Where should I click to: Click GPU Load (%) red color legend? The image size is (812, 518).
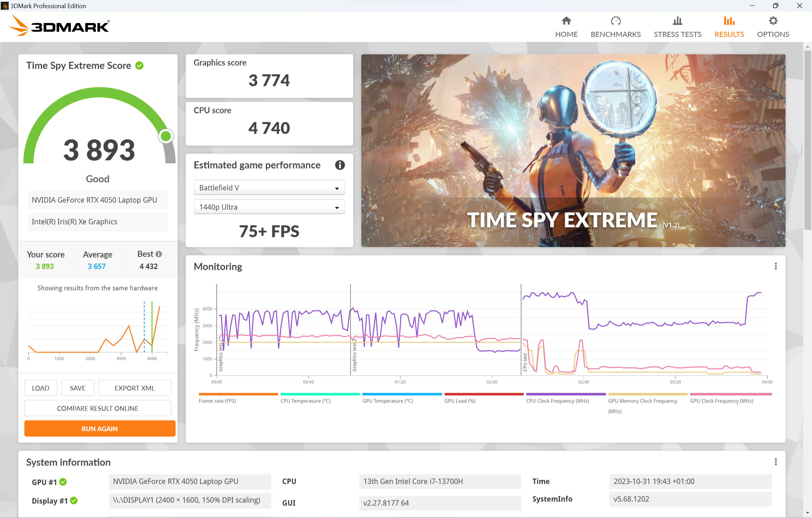pos(483,394)
